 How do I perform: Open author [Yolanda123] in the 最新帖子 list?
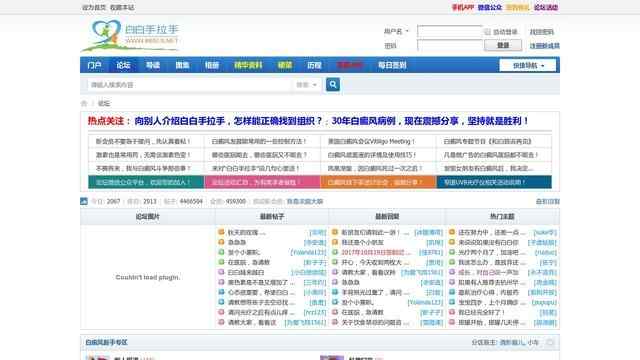308,253
